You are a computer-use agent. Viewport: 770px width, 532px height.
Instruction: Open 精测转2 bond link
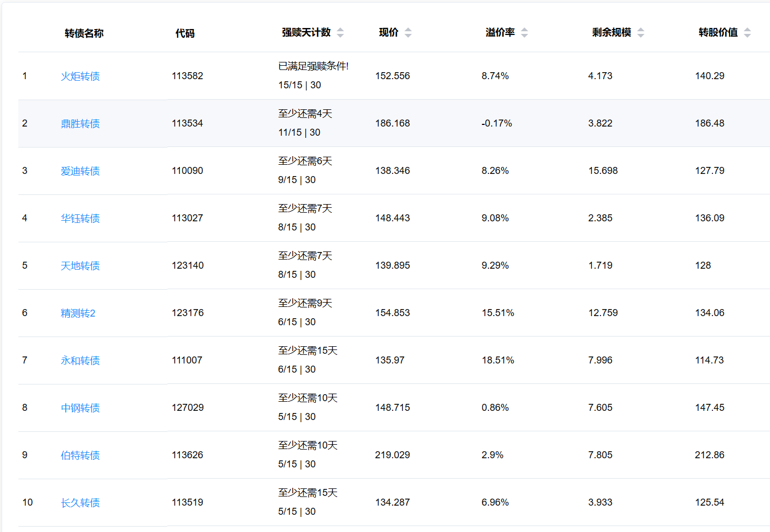[78, 313]
